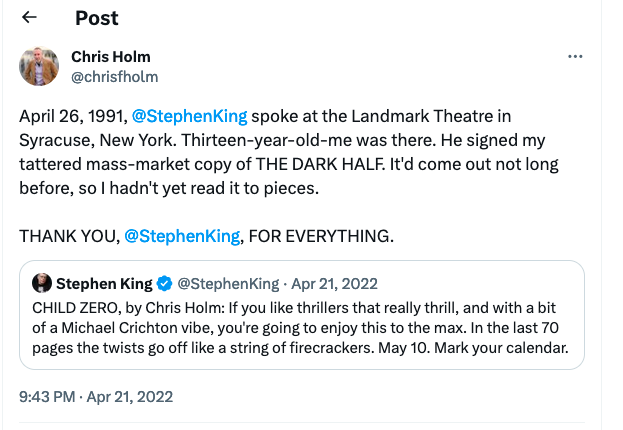Click the @StephenKing handle in quoted post
This screenshot has width=623, height=430.
point(228,284)
